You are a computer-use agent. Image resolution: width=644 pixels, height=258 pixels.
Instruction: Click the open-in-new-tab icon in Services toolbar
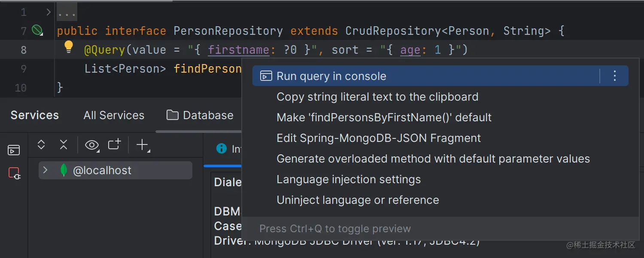pyautogui.click(x=114, y=145)
